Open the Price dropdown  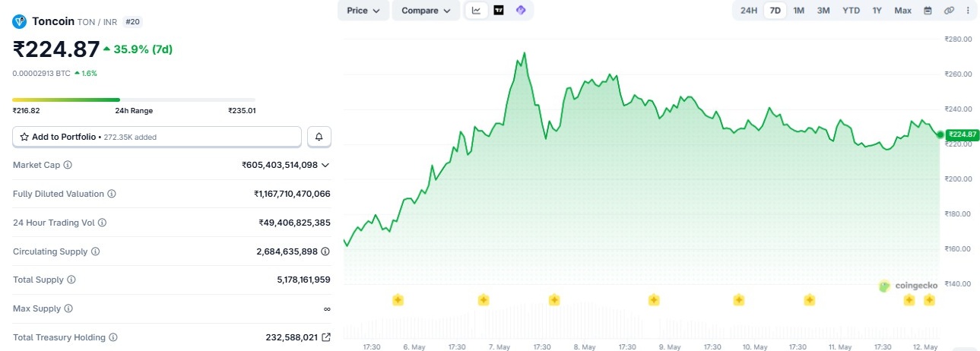[x=363, y=11]
